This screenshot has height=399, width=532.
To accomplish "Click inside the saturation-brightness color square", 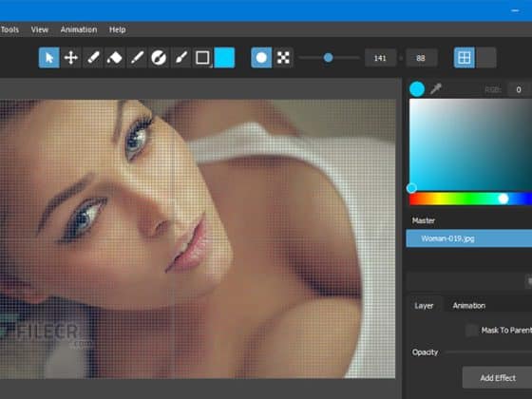I will pos(470,144).
